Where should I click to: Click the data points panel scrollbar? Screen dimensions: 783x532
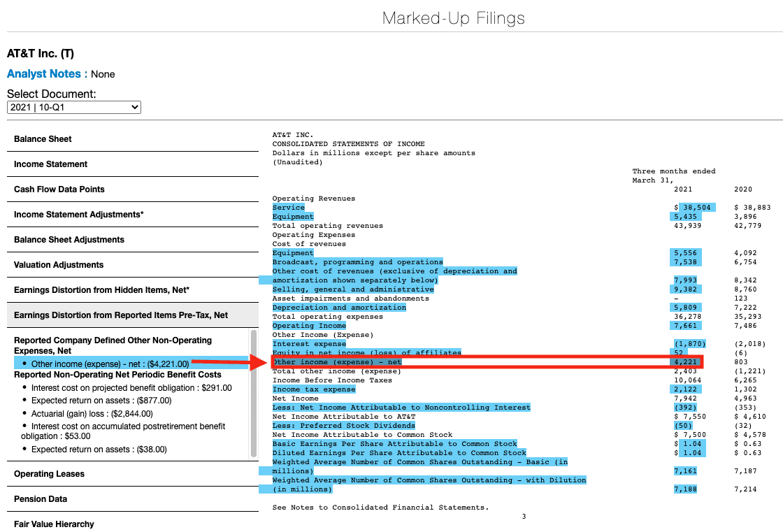254,394
